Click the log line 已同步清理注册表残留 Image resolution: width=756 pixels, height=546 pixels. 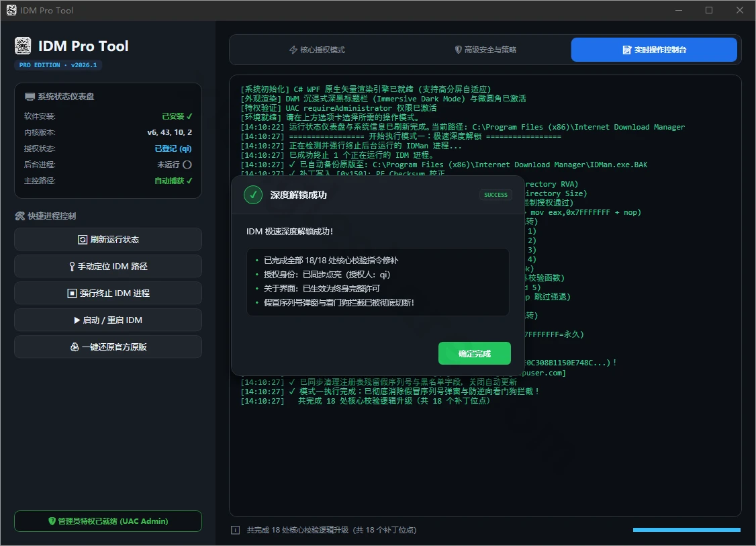tap(379, 382)
